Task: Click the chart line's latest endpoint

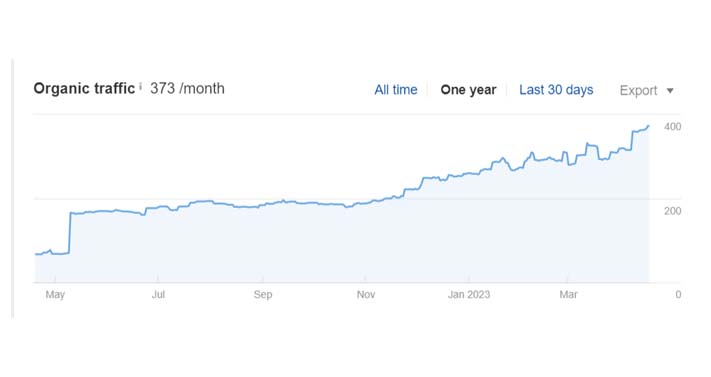Action: (648, 126)
